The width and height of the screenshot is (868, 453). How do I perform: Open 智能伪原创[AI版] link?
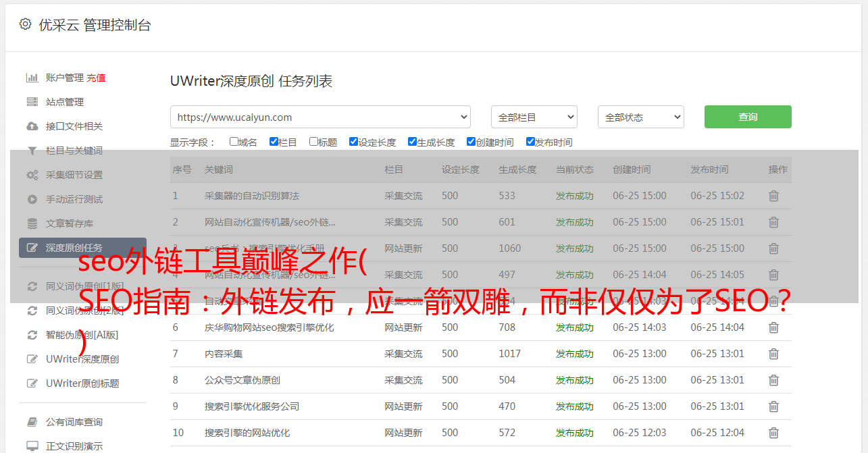coord(82,335)
